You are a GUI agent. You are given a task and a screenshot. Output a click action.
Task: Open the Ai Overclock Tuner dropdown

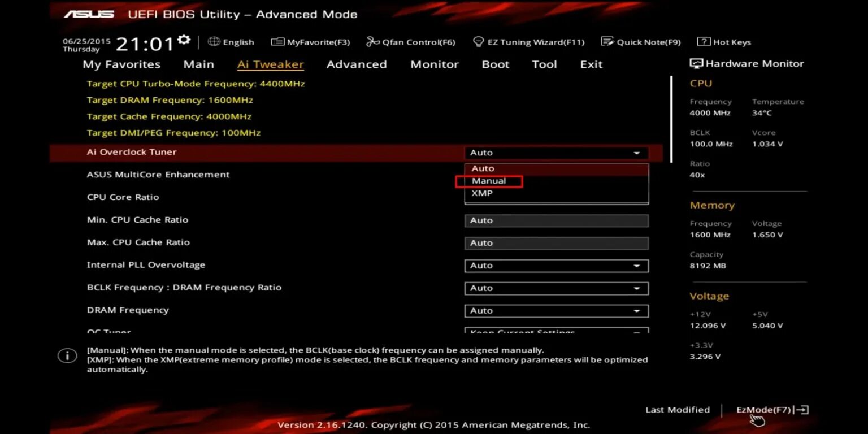tap(556, 153)
